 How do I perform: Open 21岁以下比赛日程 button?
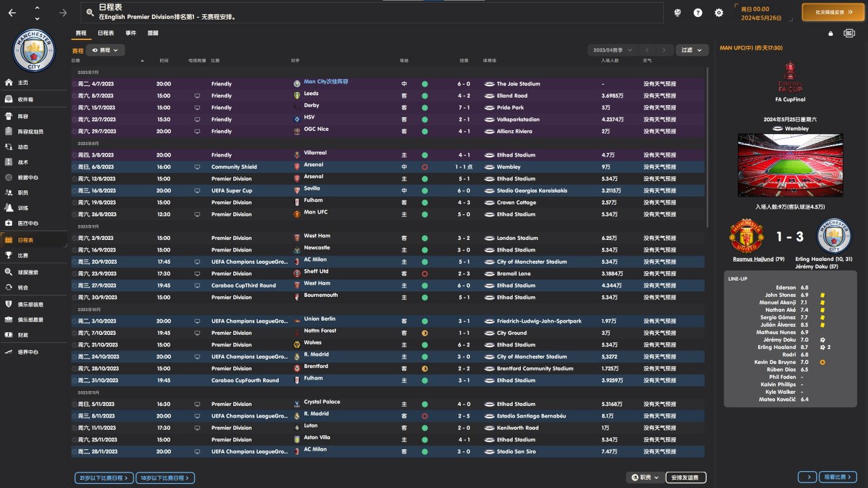104,478
